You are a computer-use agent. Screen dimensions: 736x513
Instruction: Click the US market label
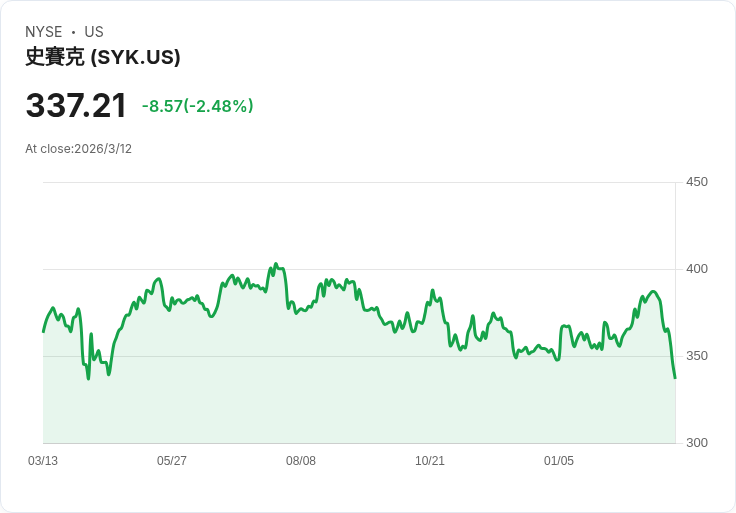[94, 32]
